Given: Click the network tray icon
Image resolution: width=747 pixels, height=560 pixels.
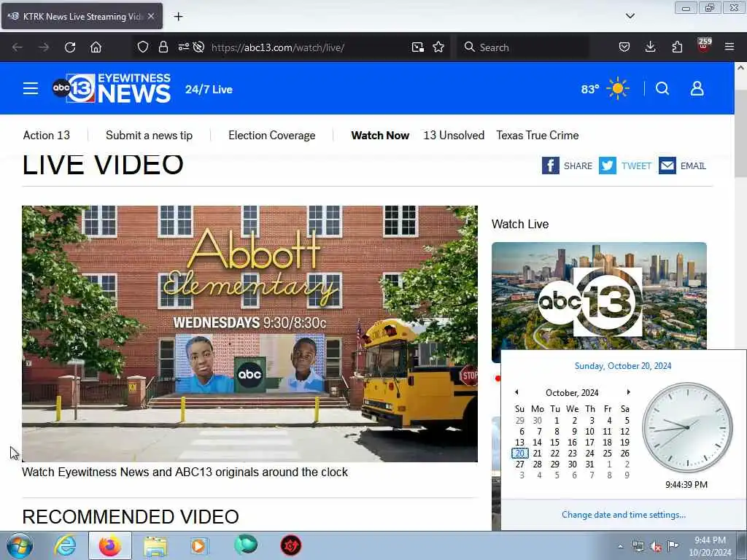Looking at the screenshot, I should click(x=638, y=547).
